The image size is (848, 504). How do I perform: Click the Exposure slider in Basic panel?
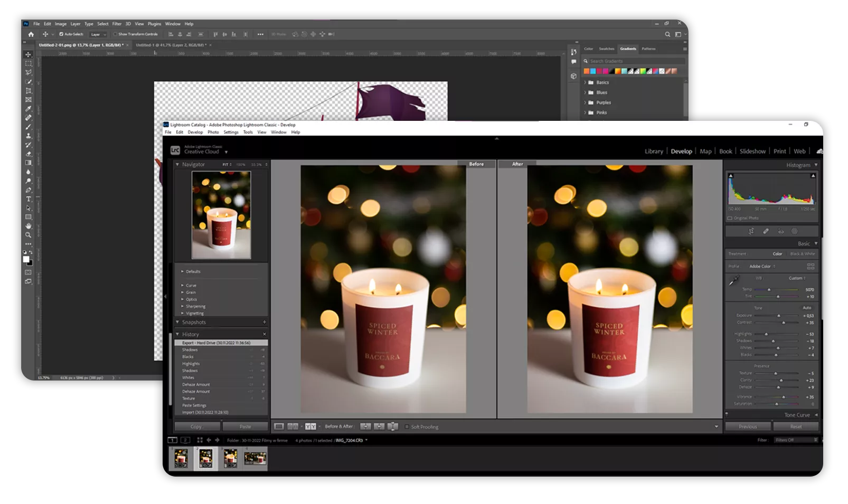click(x=776, y=316)
